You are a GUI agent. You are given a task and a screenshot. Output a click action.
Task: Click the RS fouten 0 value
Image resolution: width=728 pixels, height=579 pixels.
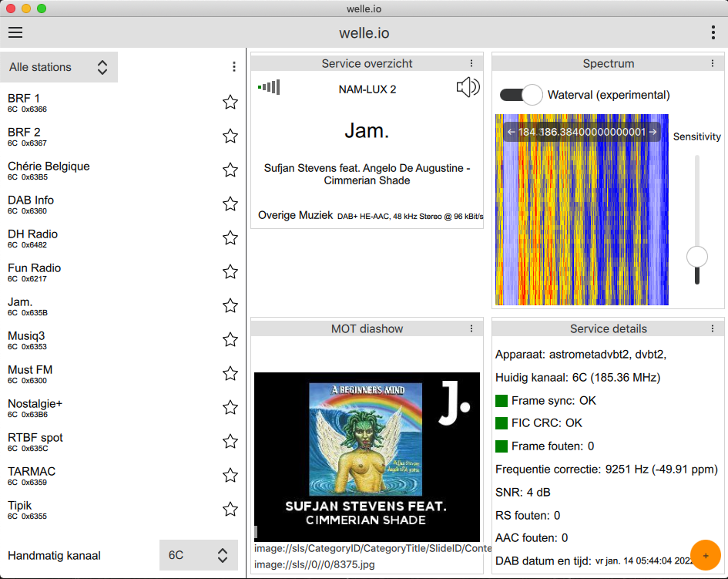click(x=528, y=515)
